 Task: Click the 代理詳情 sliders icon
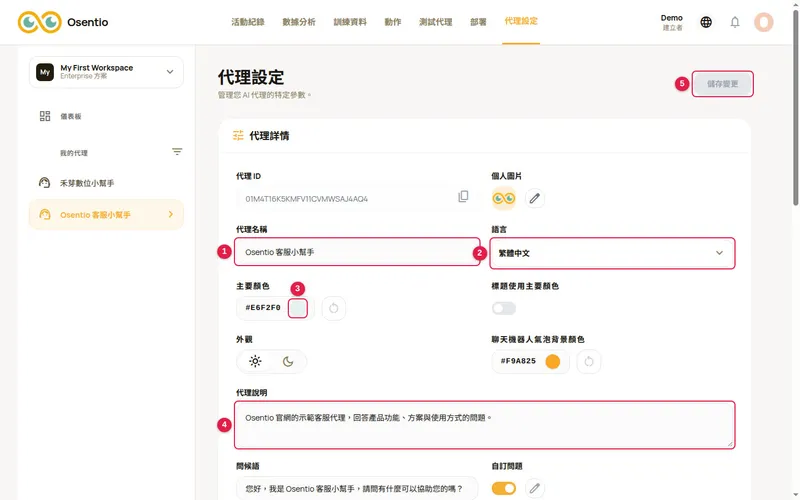pos(238,135)
